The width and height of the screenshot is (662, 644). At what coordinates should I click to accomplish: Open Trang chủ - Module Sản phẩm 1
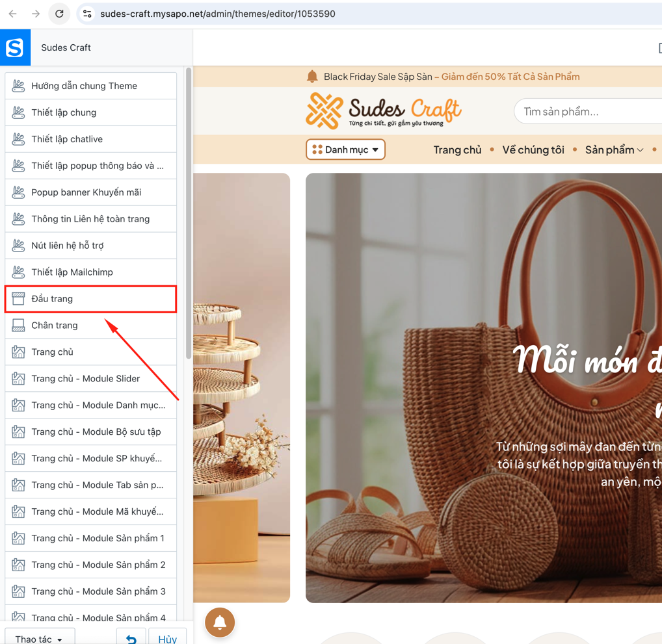91,538
